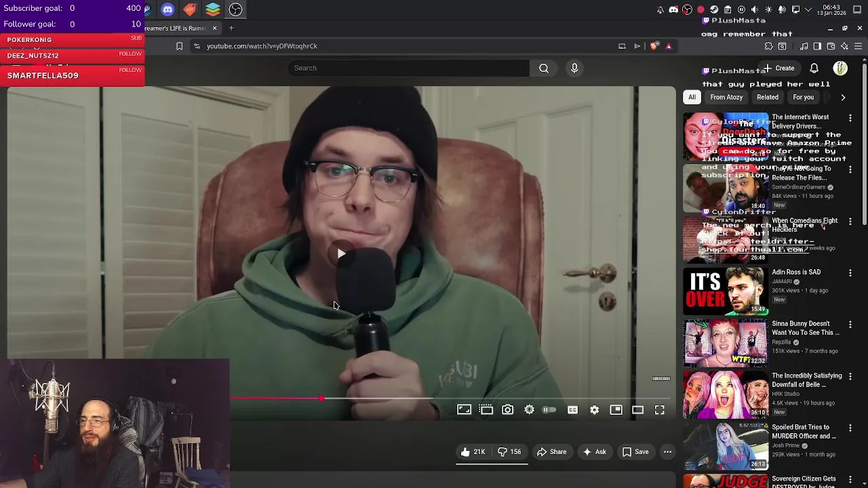Open 'When Comedians Fight Hecklers' video title
Image resolution: width=868 pixels, height=488 pixels.
coord(804,225)
